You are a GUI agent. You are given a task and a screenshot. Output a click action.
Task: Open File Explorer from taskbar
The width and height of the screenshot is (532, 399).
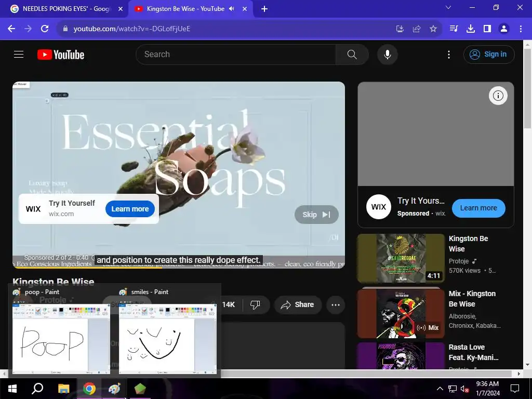click(63, 389)
